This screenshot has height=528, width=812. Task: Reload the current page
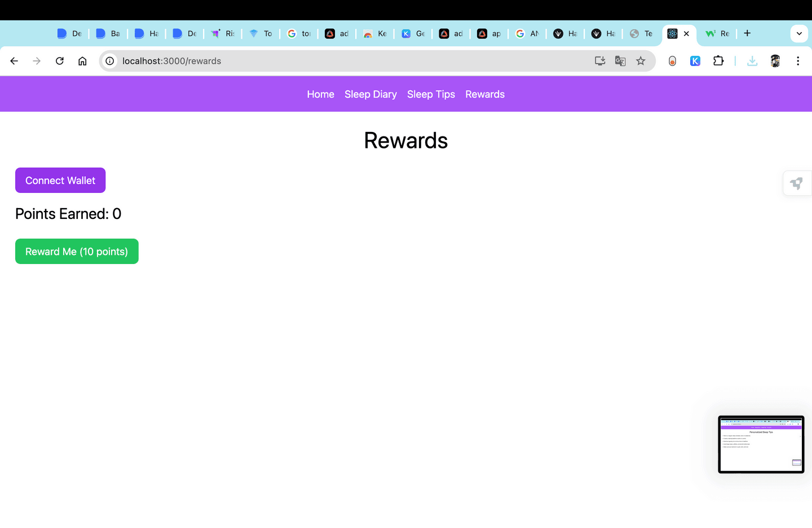tap(60, 61)
